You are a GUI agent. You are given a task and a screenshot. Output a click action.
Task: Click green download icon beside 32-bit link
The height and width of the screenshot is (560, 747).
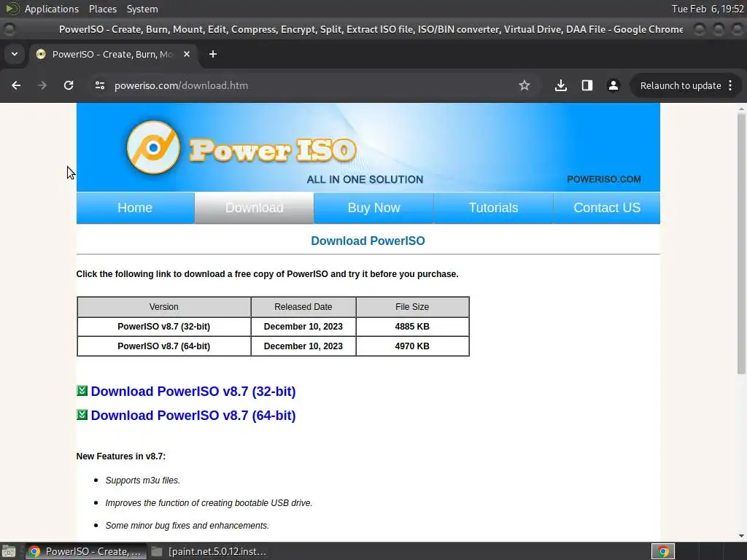coord(82,391)
